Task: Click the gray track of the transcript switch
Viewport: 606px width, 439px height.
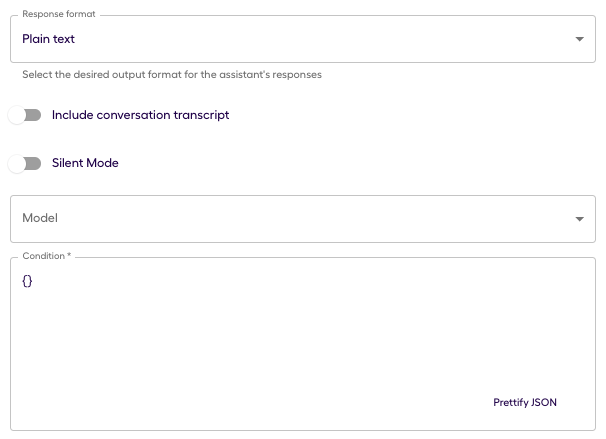Action: pos(34,115)
